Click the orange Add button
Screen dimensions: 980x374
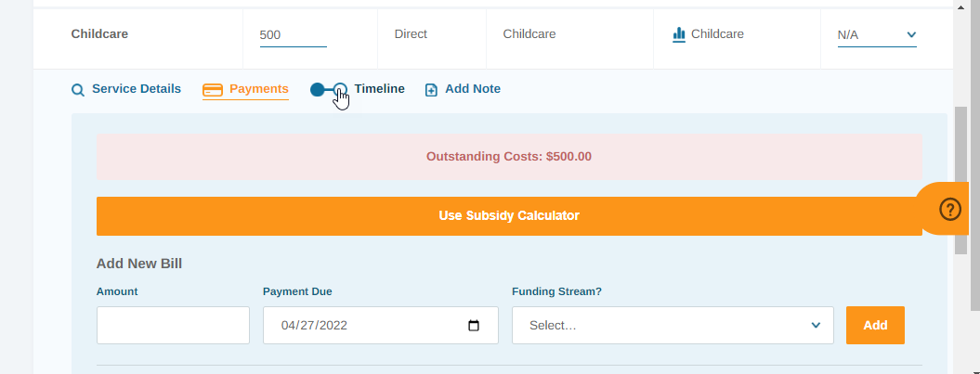(x=875, y=326)
